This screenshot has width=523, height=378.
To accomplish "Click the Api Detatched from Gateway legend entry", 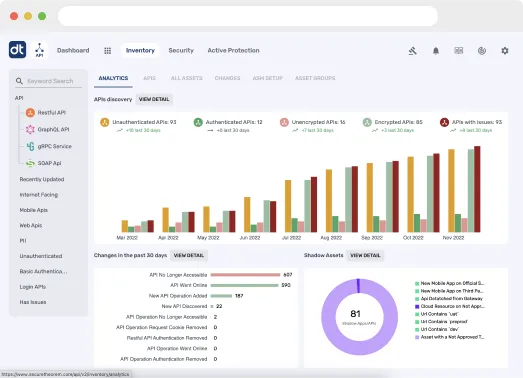I will pos(449,299).
